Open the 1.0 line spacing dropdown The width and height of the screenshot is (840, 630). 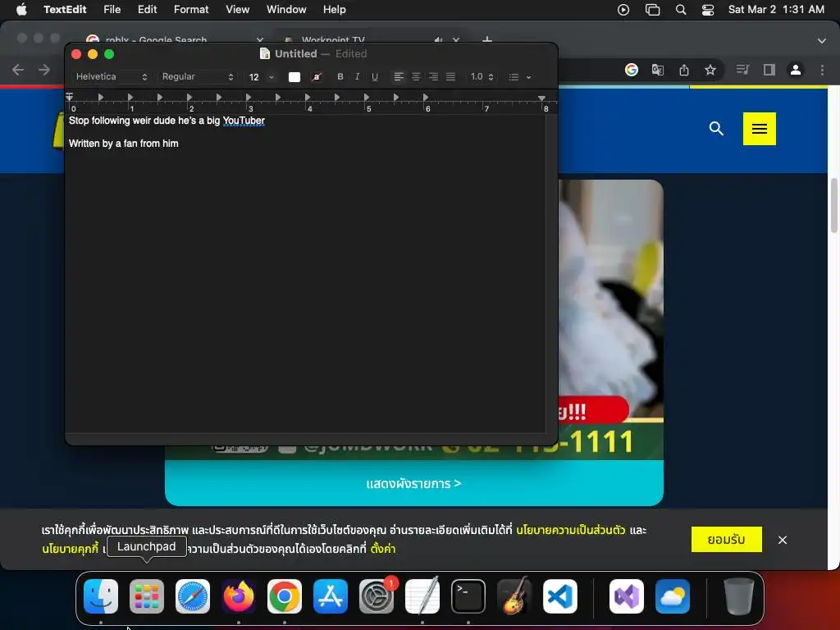tap(481, 76)
